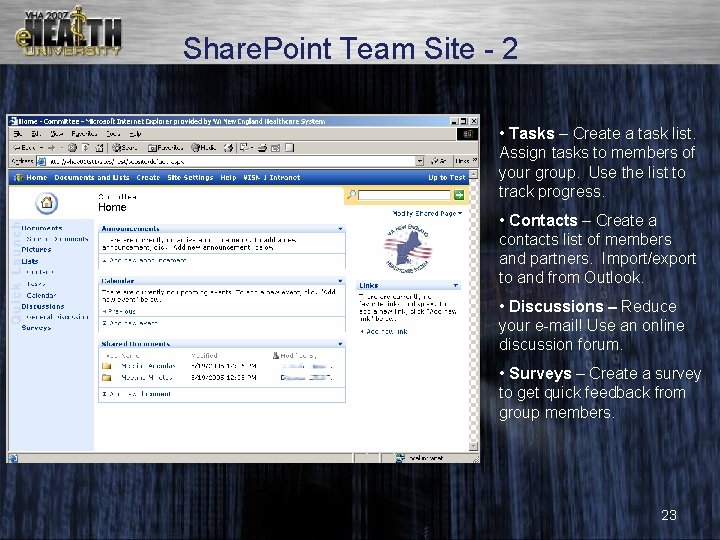Open General Discussion in Quick Launch
The height and width of the screenshot is (540, 720).
57,317
